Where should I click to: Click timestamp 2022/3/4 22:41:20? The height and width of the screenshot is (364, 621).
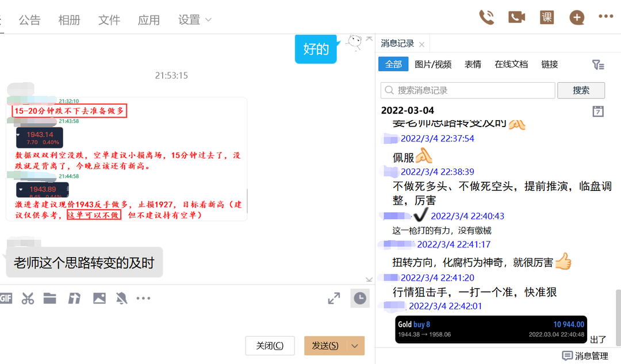pos(437,278)
